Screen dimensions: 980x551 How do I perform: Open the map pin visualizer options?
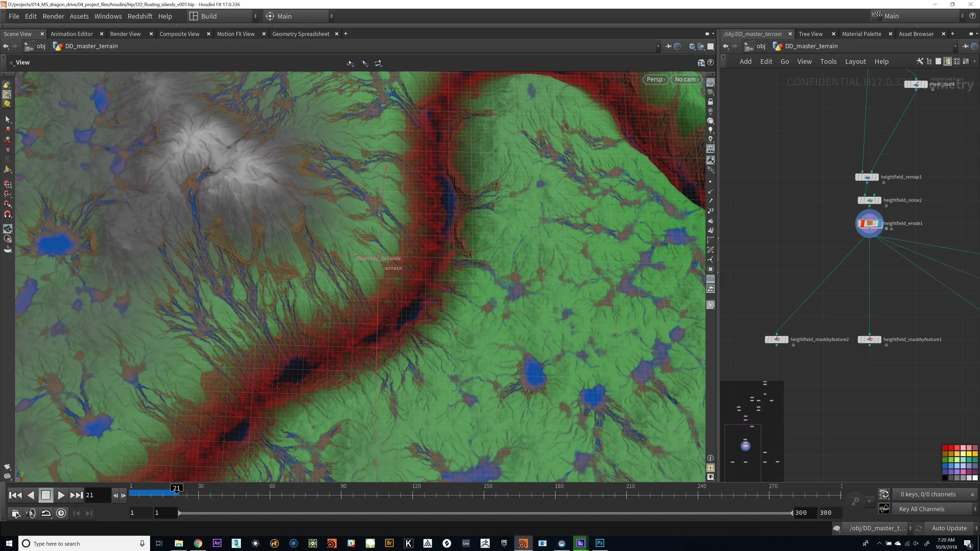tap(710, 305)
